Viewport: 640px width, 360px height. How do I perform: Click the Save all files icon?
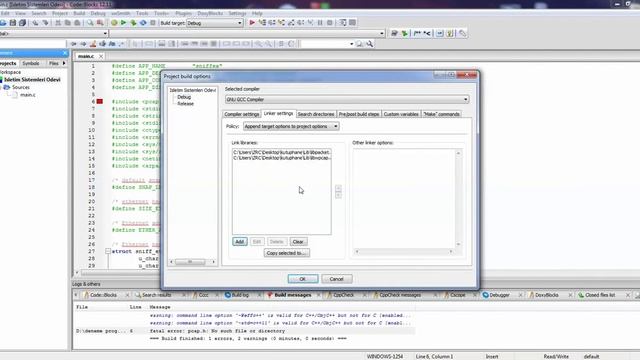[22, 23]
